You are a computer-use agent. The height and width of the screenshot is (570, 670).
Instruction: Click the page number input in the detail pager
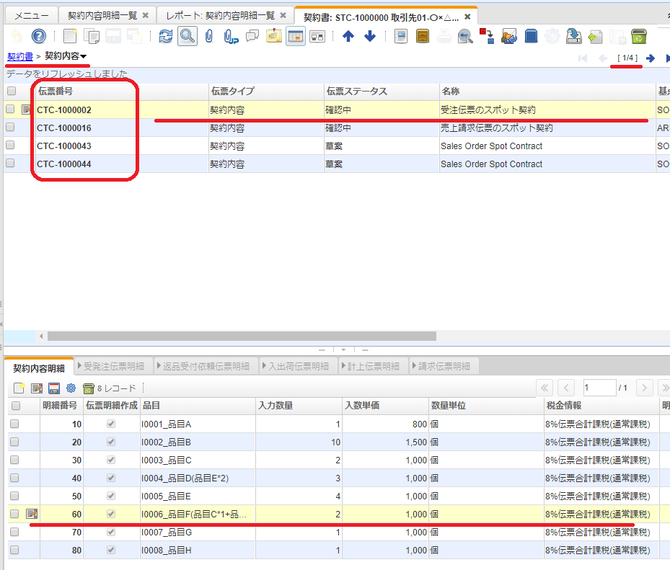click(600, 388)
